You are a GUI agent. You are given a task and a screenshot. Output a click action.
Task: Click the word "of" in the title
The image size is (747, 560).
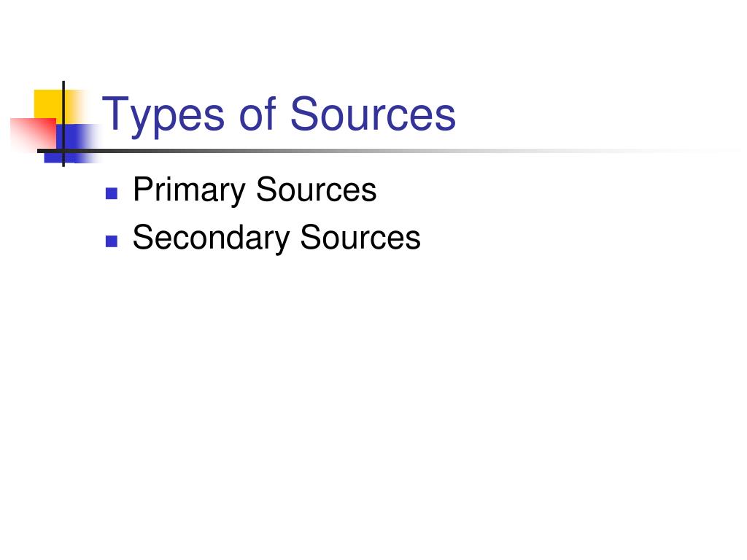(x=257, y=113)
